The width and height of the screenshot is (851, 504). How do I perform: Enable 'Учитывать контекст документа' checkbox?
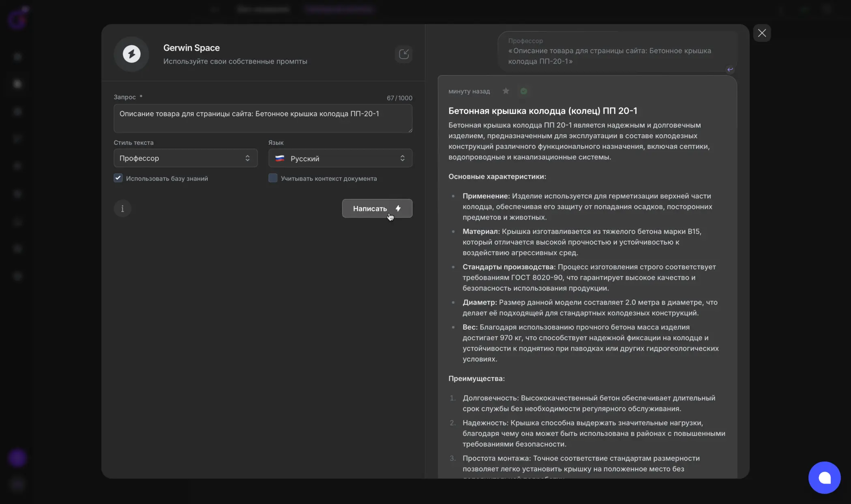click(273, 178)
